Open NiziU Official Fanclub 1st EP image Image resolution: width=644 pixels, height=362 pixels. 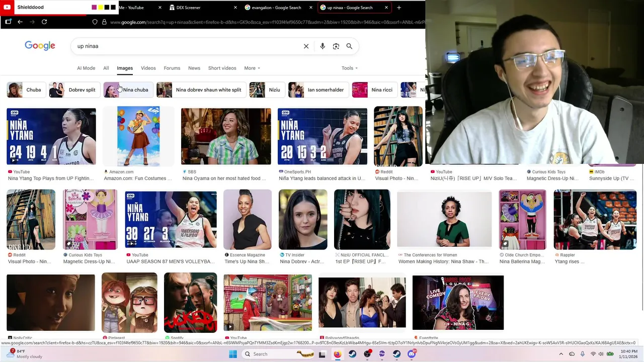[362, 219]
